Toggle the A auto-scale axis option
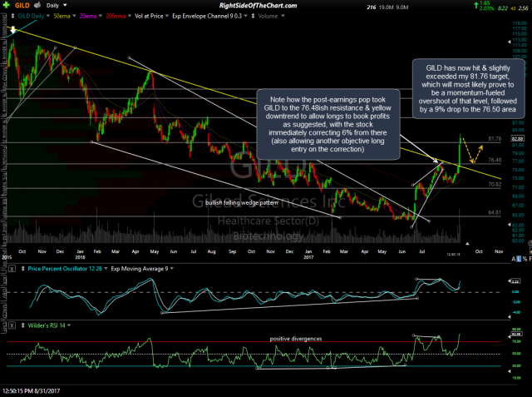Screen dimensions: 532x397 point(514,259)
